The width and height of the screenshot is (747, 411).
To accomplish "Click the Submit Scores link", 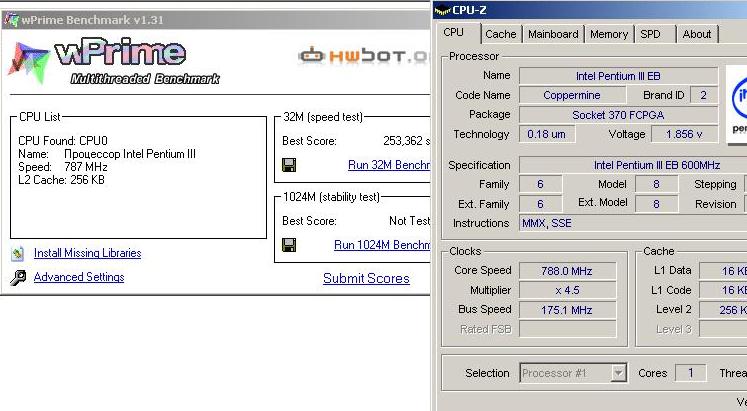I will click(366, 278).
